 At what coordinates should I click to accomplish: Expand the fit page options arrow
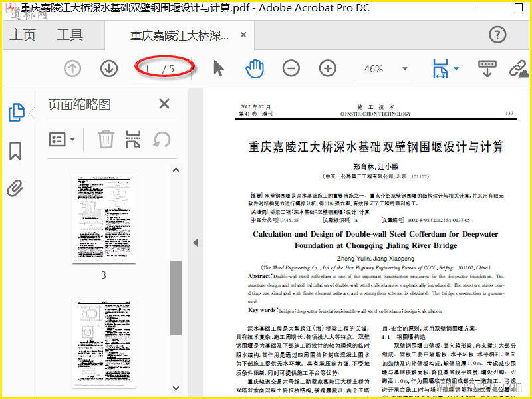point(456,68)
